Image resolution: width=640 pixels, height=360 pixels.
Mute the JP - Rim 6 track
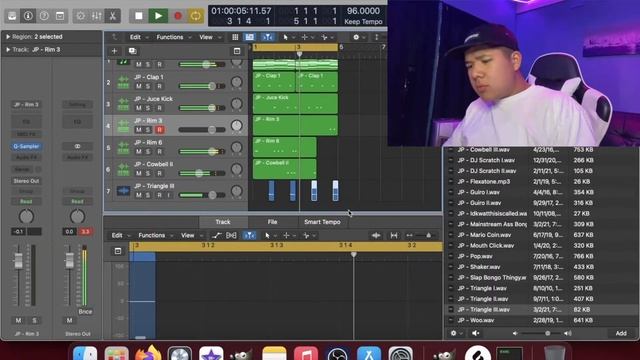(x=139, y=151)
